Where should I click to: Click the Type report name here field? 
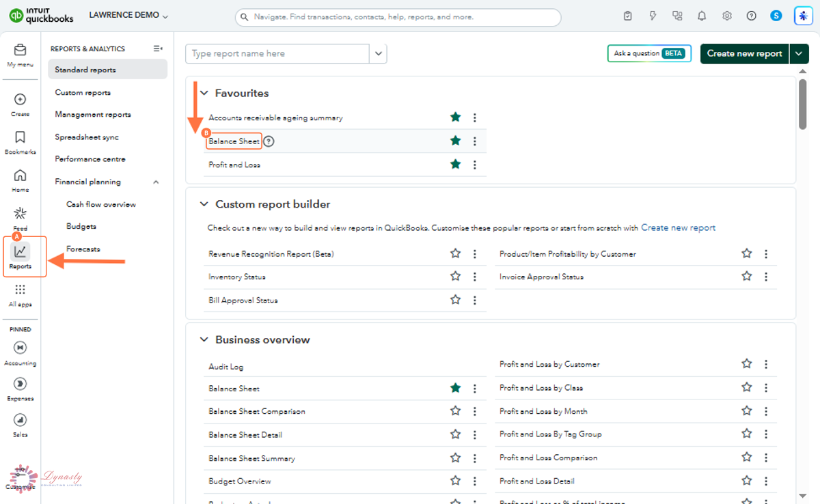coord(277,53)
